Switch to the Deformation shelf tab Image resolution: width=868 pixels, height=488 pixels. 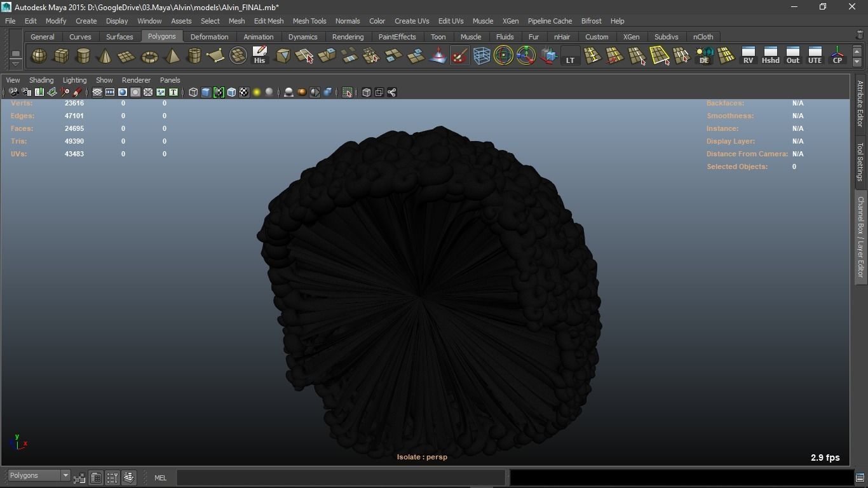[x=209, y=37]
